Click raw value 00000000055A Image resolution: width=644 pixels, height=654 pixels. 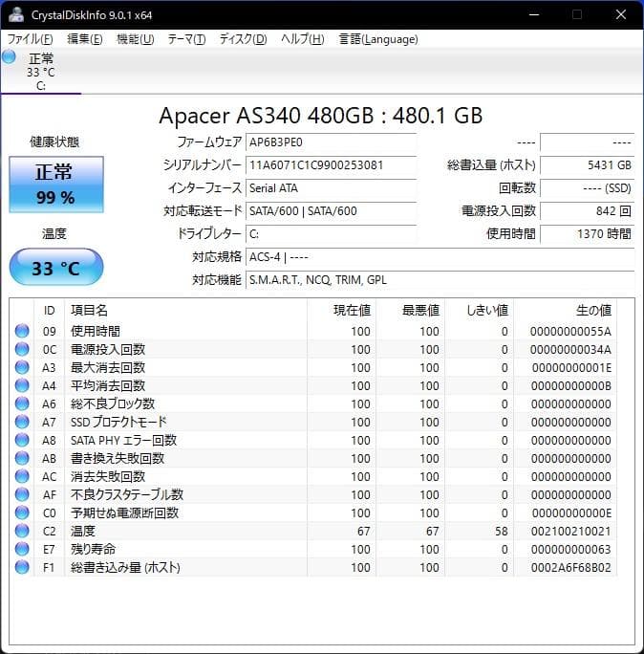point(571,331)
